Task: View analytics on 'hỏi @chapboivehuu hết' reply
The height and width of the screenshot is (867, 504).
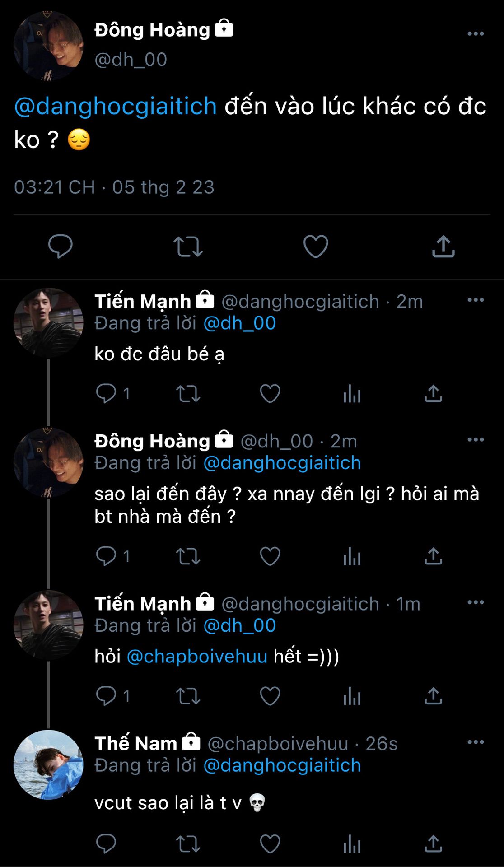Action: point(352,696)
